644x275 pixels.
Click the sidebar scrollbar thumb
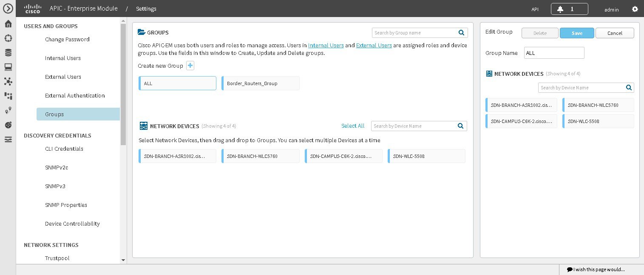tap(123, 85)
